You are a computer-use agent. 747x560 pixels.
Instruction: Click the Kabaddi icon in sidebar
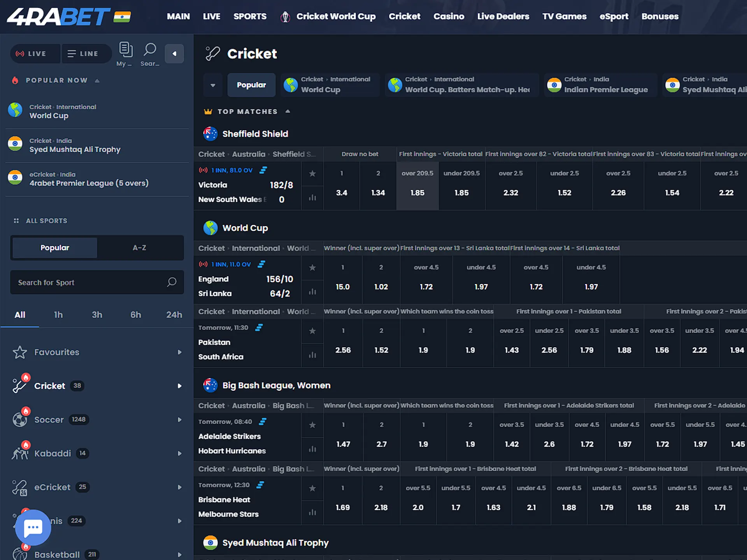point(19,453)
